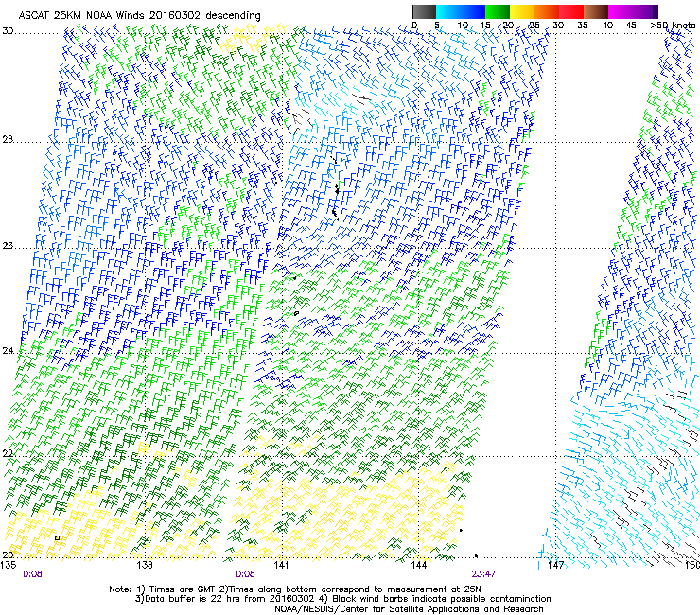
Task: Click the red 30-35 knots legend swatch
Action: click(x=571, y=11)
